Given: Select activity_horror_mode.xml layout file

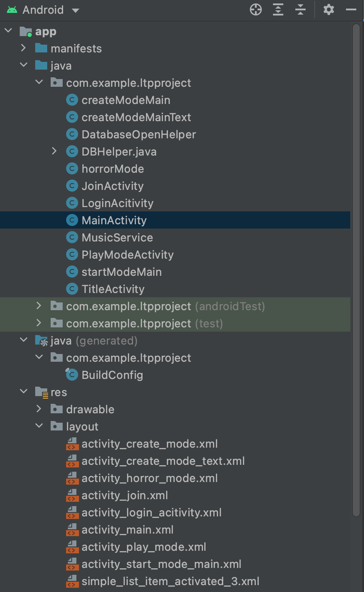Looking at the screenshot, I should [x=150, y=478].
